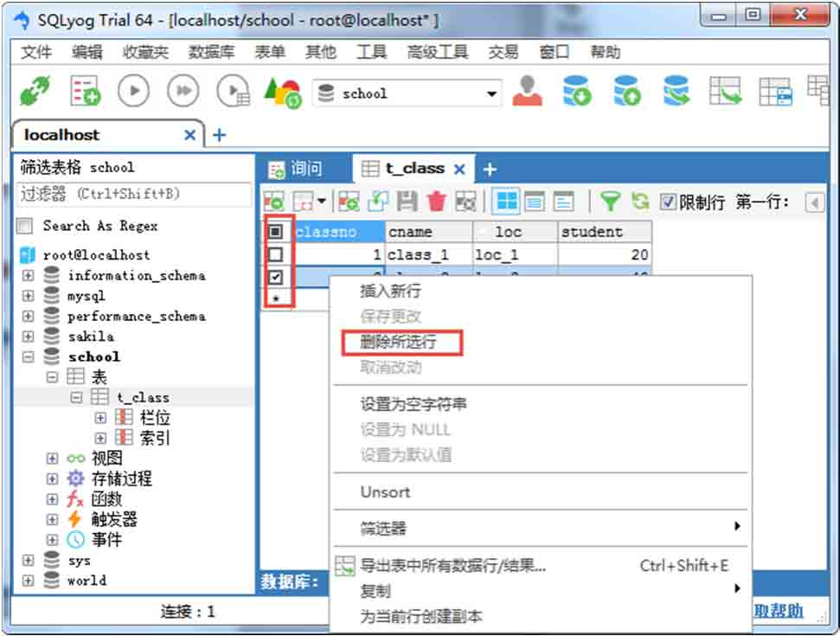
Task: Open the 数据库 menu
Action: (212, 52)
